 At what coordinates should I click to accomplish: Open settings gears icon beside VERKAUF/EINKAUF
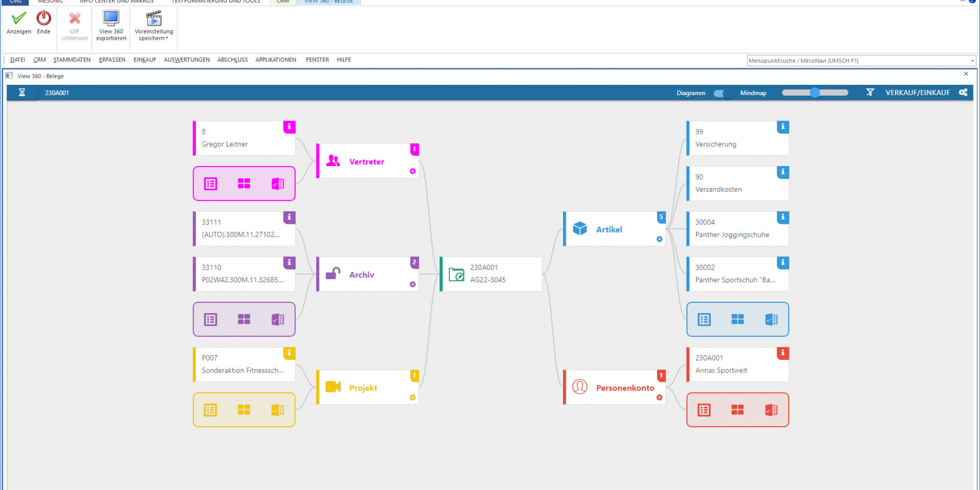tap(963, 92)
